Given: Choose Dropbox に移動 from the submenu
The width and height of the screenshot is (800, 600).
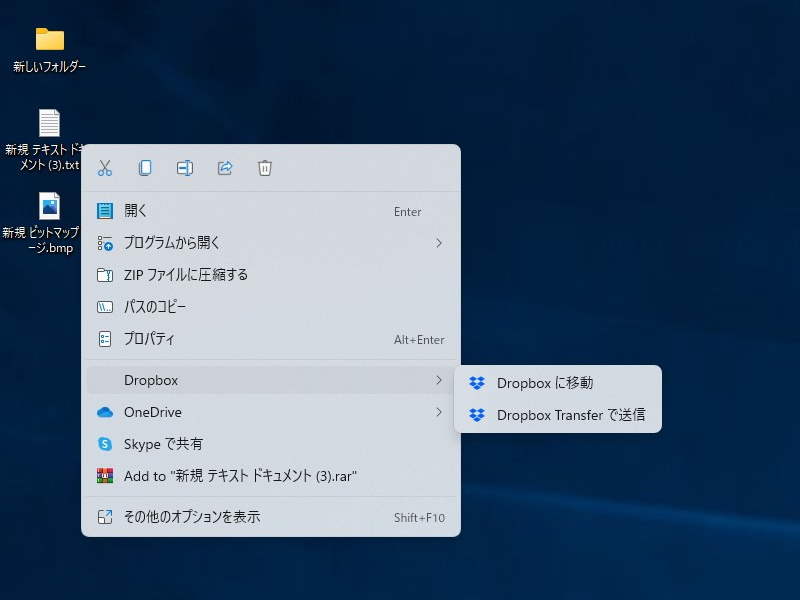Looking at the screenshot, I should (x=546, y=382).
